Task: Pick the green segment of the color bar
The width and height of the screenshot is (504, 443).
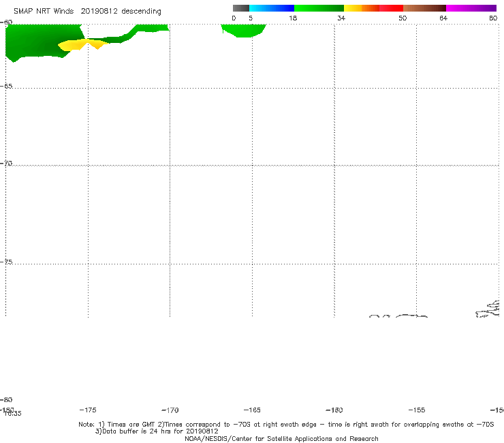Action: click(319, 8)
